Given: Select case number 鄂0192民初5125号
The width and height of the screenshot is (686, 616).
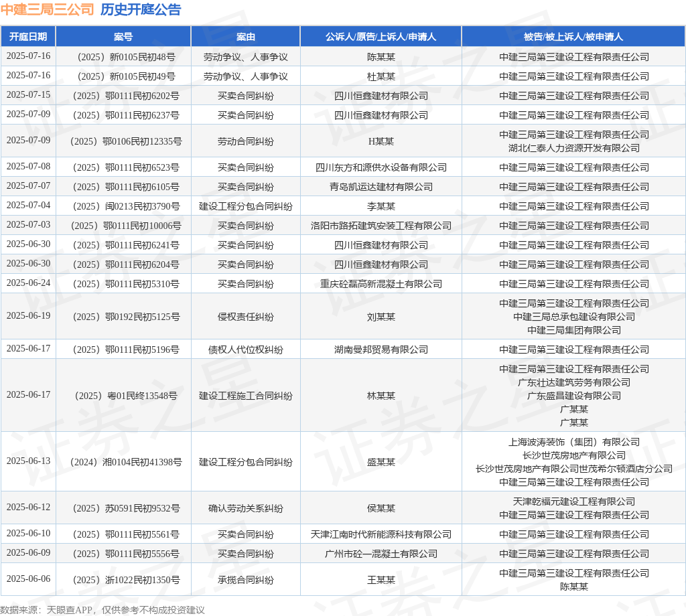Looking at the screenshot, I should [126, 317].
